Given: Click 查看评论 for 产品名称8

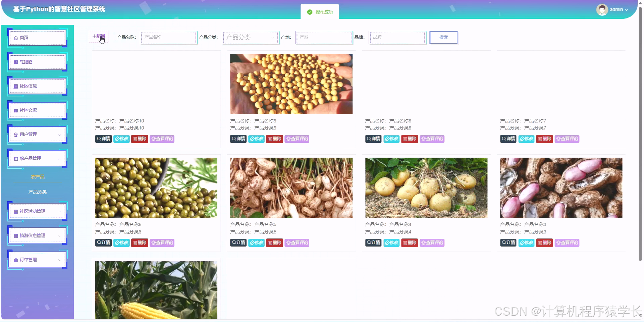Looking at the screenshot, I should coord(432,139).
